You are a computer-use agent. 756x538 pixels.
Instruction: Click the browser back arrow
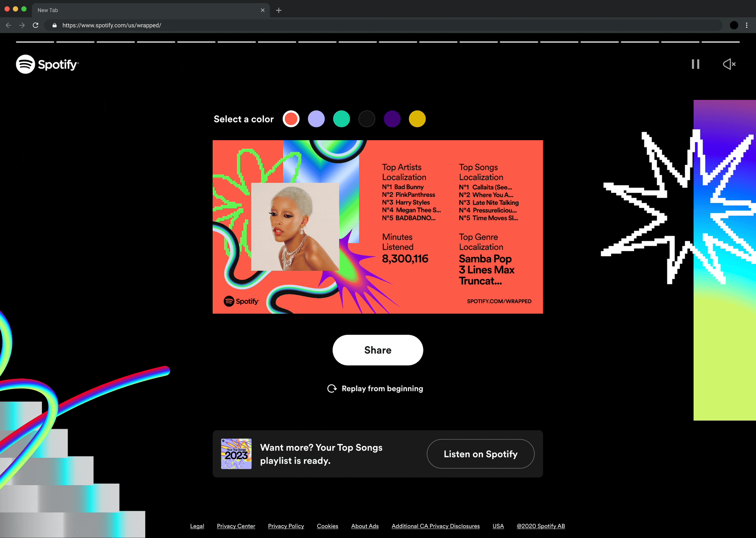click(8, 25)
